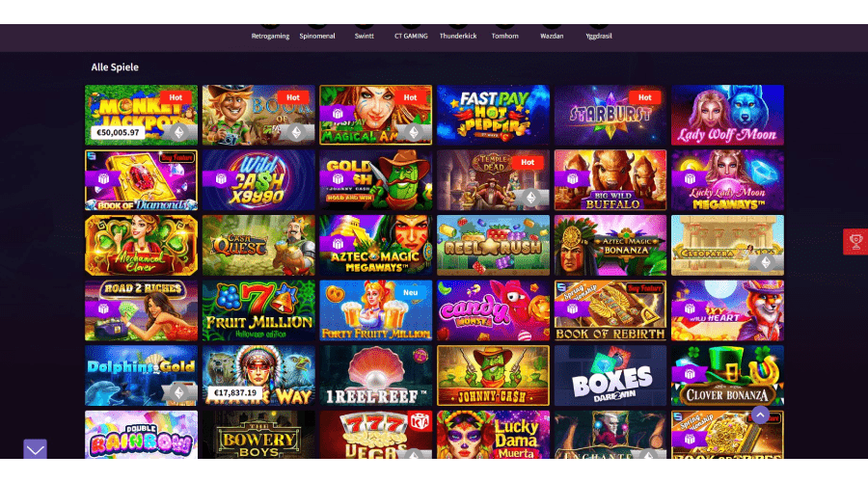Click the €17,837.19 jackpot label

tap(235, 393)
